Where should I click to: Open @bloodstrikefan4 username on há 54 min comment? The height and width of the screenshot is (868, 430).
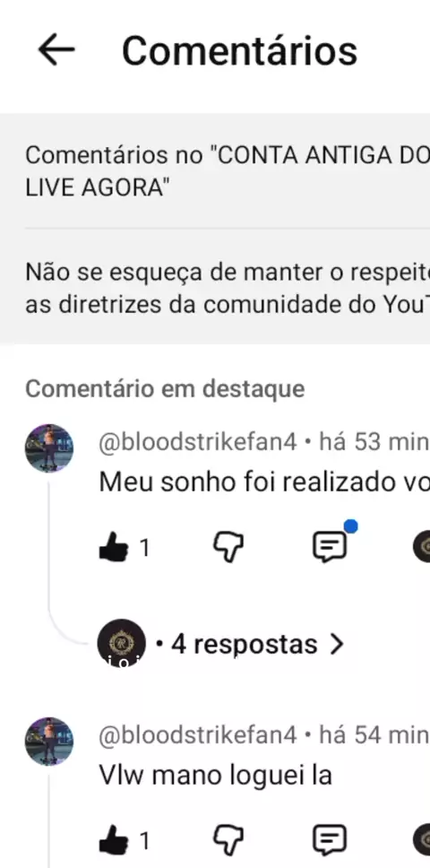click(x=198, y=735)
